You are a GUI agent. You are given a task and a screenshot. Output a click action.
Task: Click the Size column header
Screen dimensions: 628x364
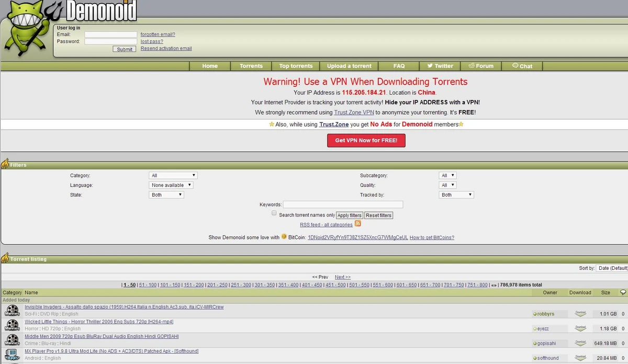[x=605, y=292]
